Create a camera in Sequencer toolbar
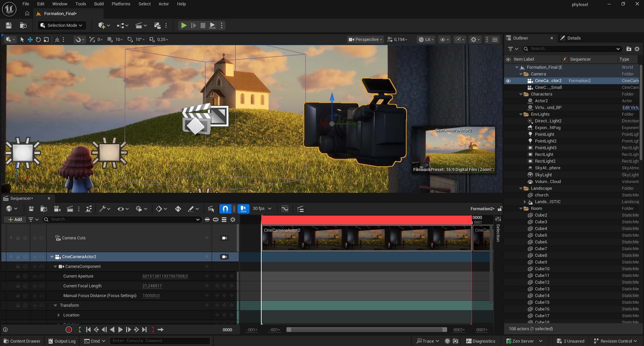Viewport: 644px width, 346px height. pos(57,209)
